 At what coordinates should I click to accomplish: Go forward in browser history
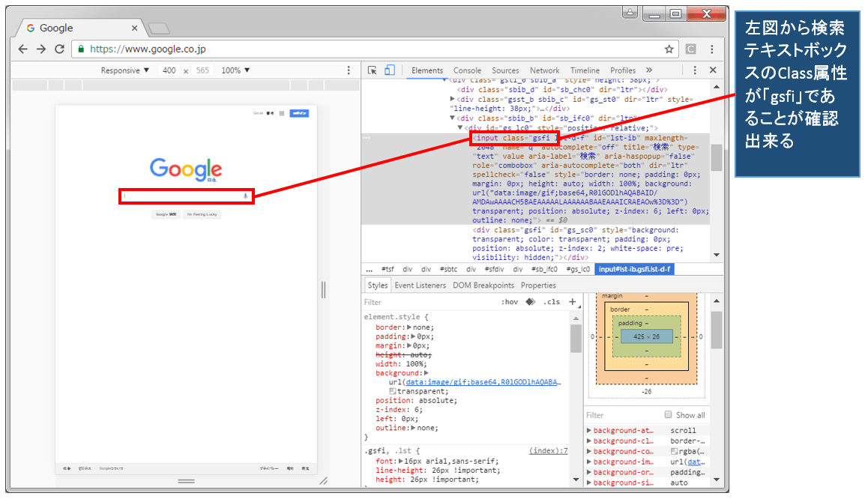pos(41,49)
